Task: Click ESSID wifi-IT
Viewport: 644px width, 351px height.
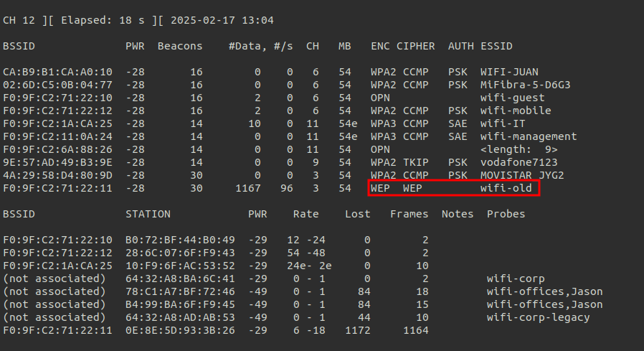Action: [503, 123]
